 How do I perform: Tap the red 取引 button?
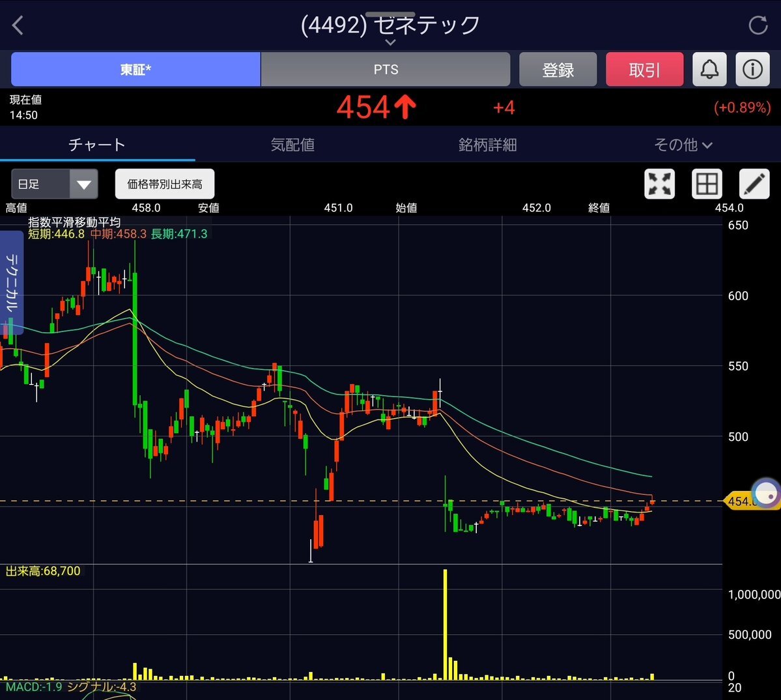point(644,69)
